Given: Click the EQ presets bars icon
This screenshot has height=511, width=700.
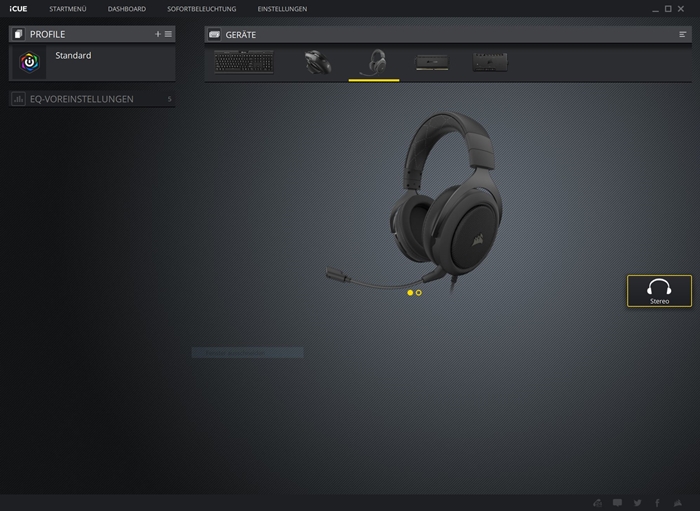Looking at the screenshot, I should 18,99.
